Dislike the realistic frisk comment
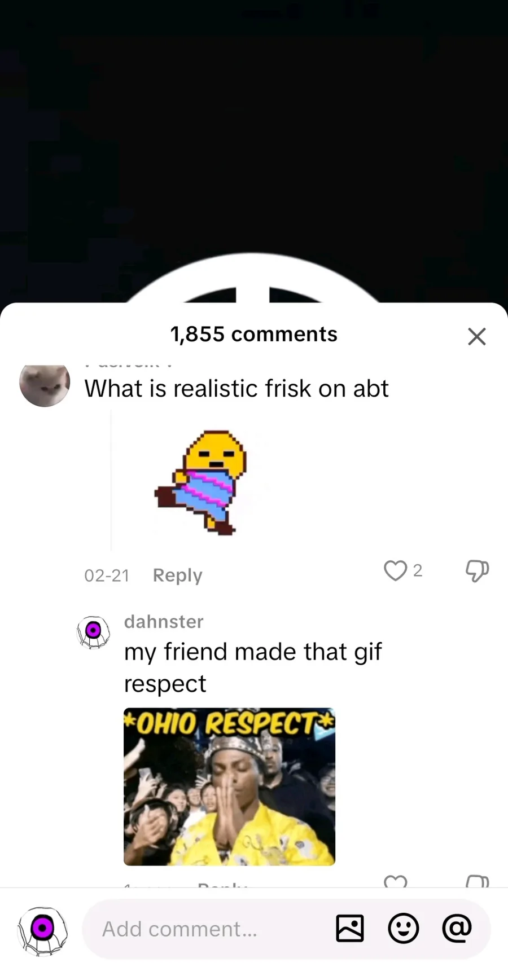 (x=477, y=570)
